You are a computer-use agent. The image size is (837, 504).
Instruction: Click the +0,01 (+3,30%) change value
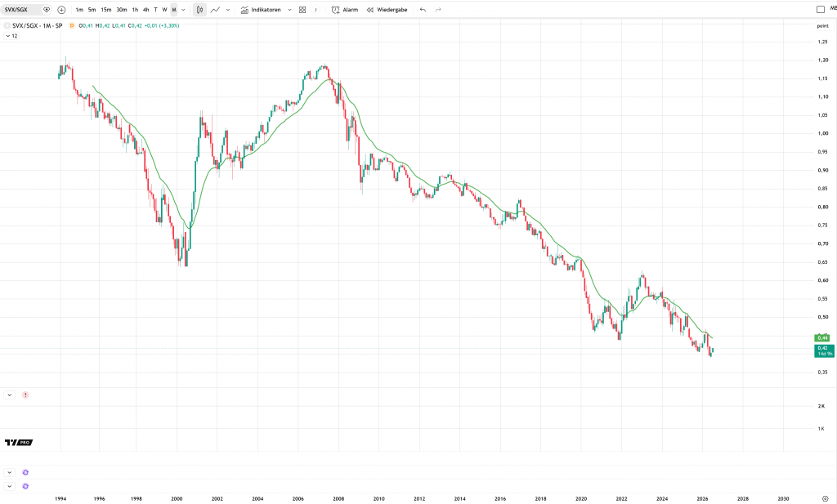(162, 25)
